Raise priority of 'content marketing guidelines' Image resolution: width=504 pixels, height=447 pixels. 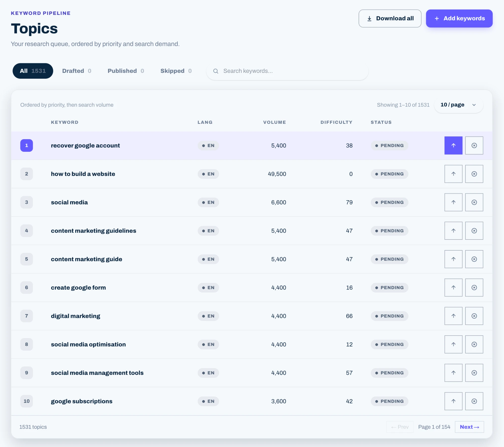[453, 231]
